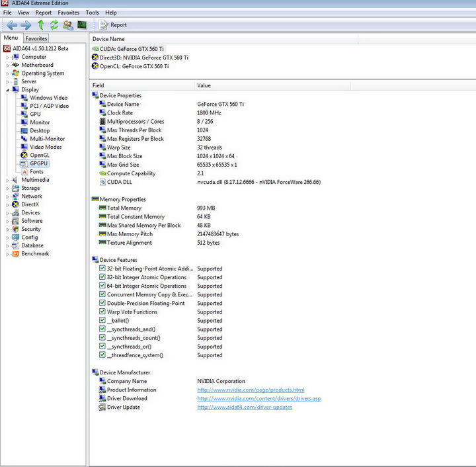Open the Tools menu
The height and width of the screenshot is (467, 476).
[x=93, y=13]
